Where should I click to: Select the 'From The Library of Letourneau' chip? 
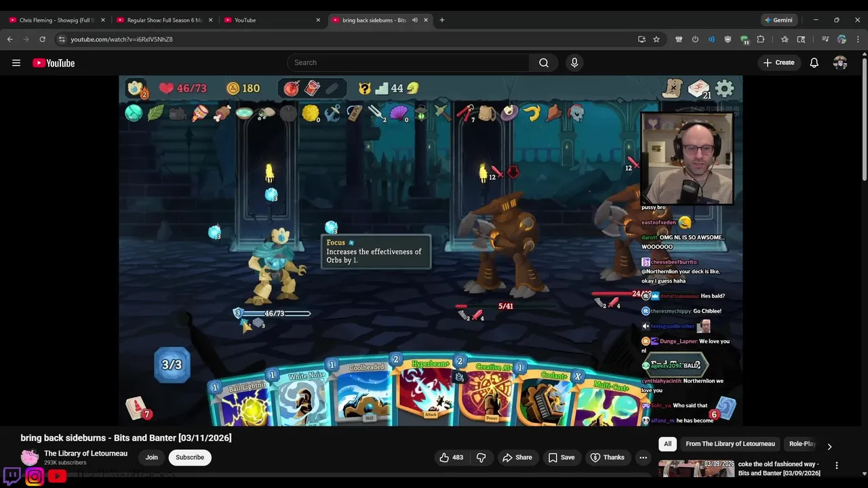[730, 444]
